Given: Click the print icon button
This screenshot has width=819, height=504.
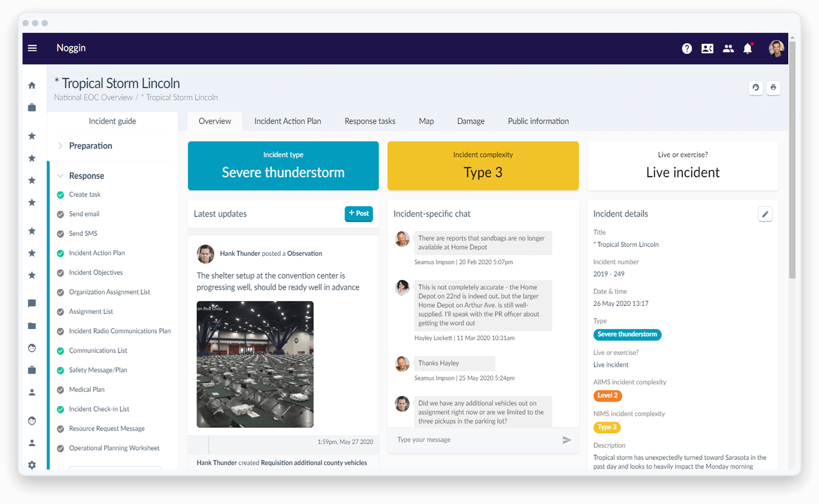Looking at the screenshot, I should tap(773, 88).
